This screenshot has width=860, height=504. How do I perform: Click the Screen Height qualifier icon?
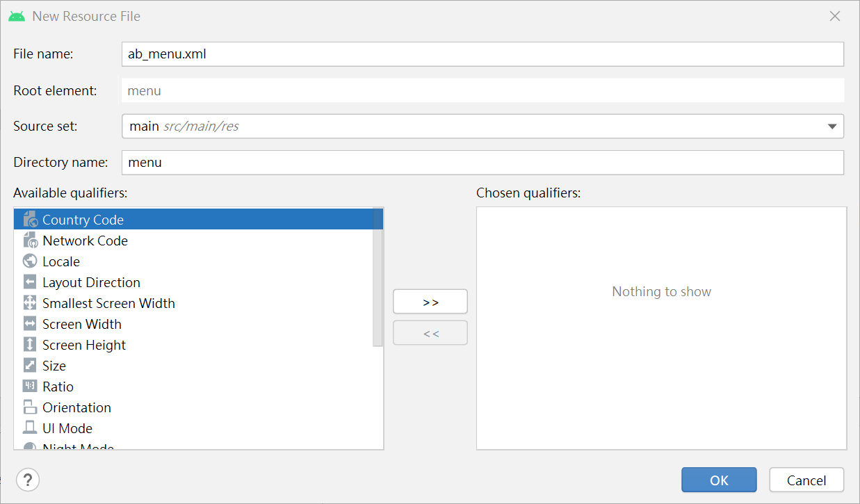pyautogui.click(x=29, y=344)
